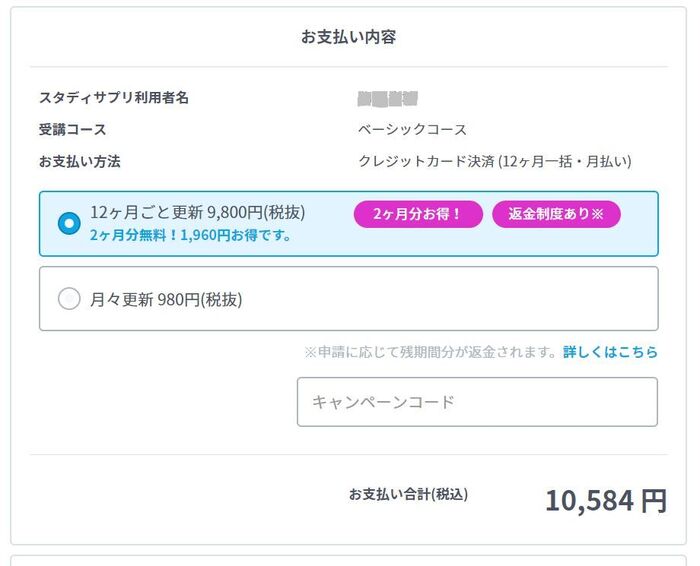Click the blurred user name value
Viewport: 700px width, 566px height.
[387, 98]
